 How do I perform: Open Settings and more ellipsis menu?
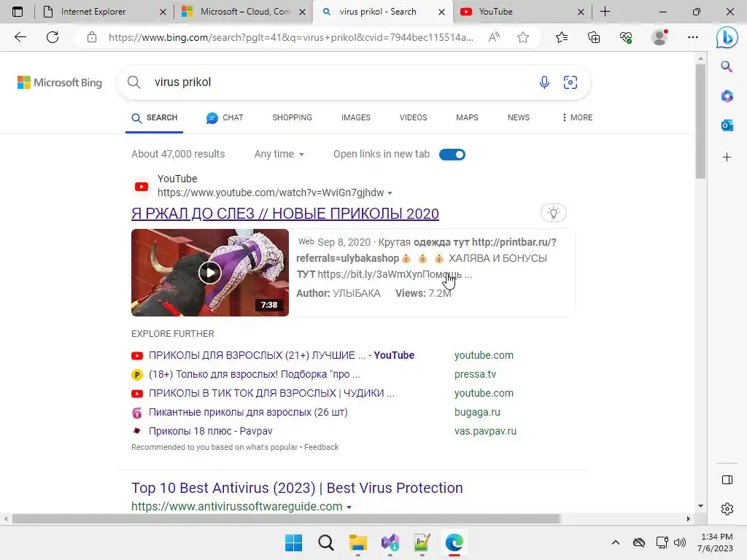coord(693,37)
